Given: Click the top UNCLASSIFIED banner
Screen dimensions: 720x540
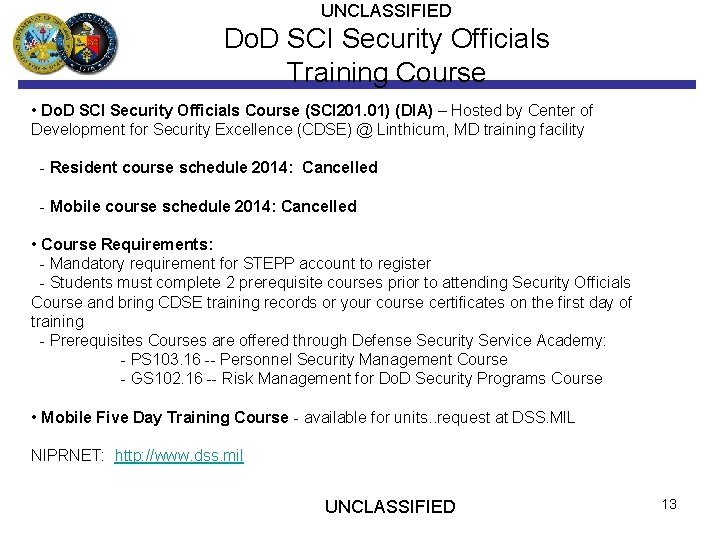Looking at the screenshot, I should tap(385, 10).
